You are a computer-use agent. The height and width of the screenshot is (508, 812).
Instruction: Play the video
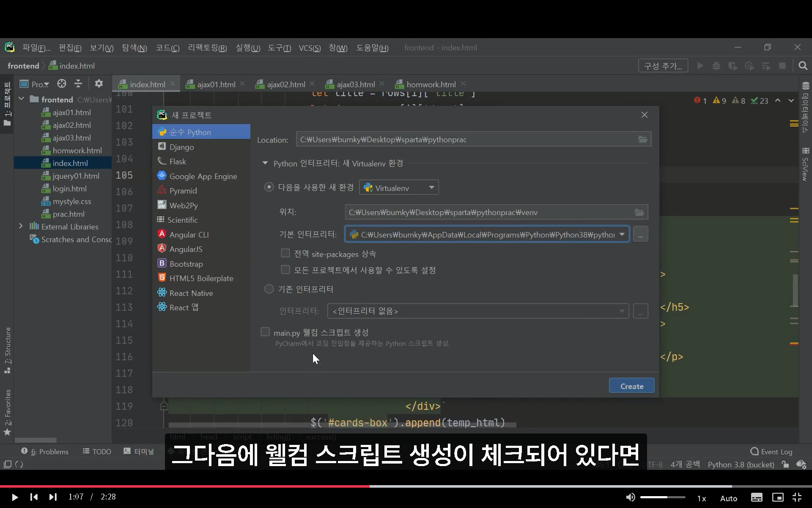coord(14,497)
